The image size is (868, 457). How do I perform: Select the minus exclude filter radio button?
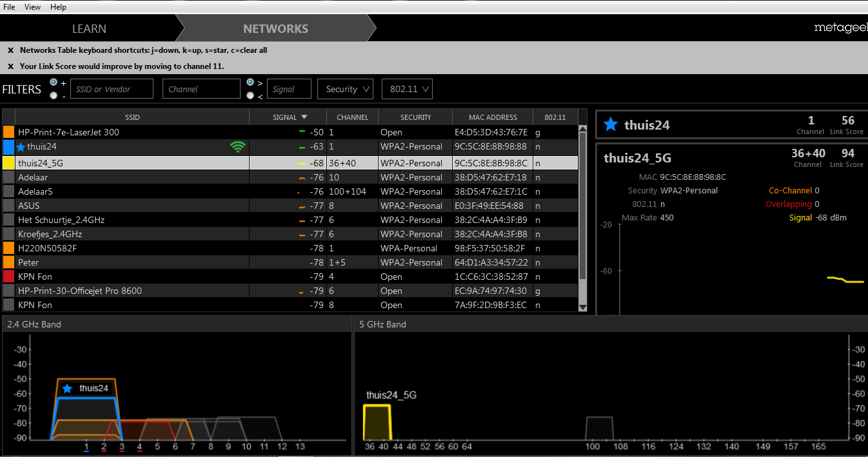tap(54, 96)
